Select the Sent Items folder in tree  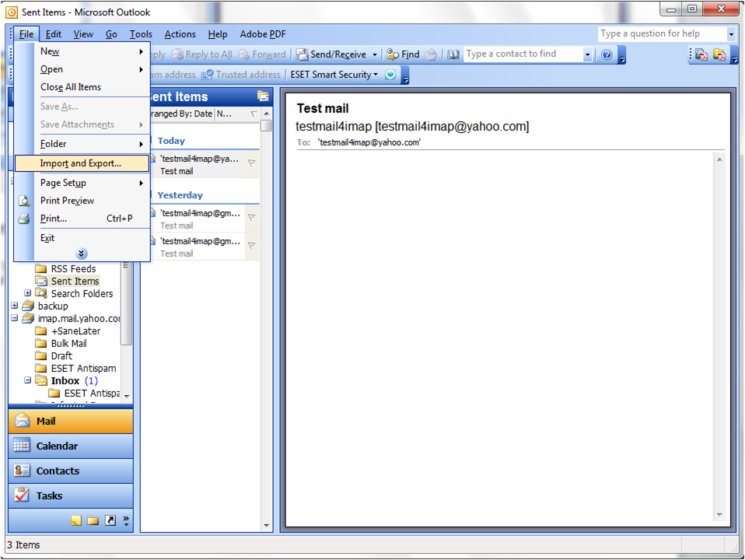click(x=75, y=282)
